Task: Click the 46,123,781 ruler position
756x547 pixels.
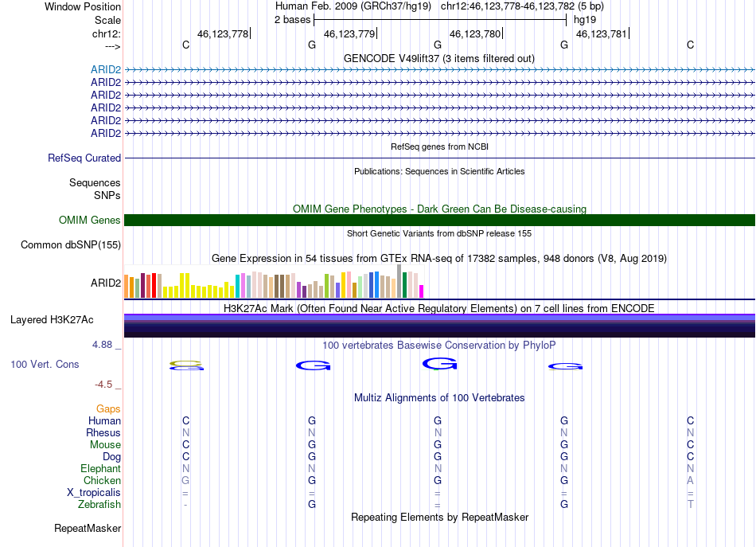Action: coord(602,33)
